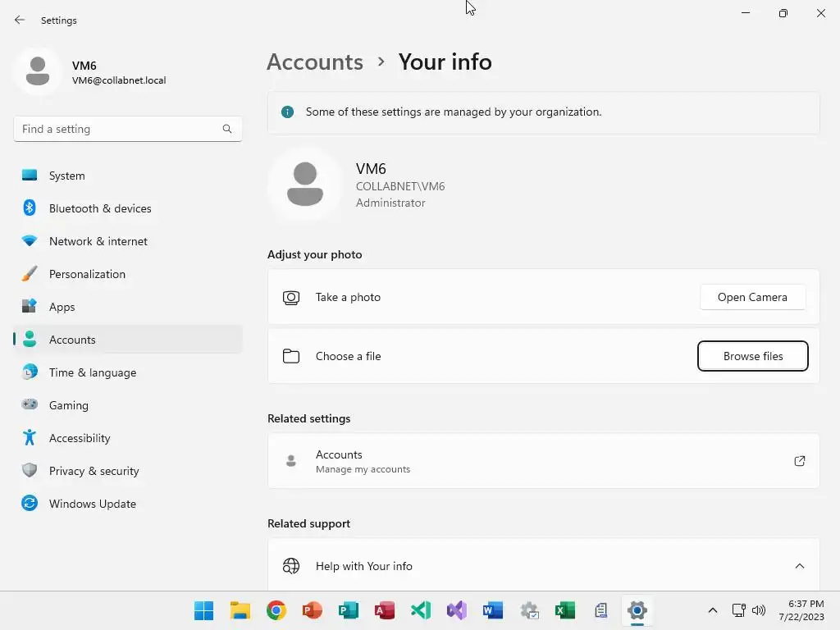Focus the Find a setting search box
Viewport: 840px width, 630px height.
point(127,129)
